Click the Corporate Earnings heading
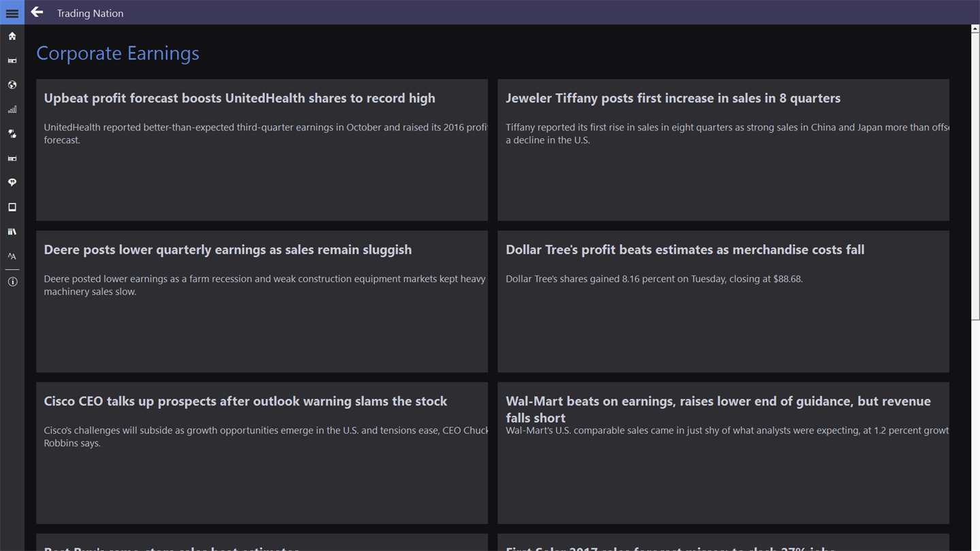The height and width of the screenshot is (551, 980). pos(118,53)
